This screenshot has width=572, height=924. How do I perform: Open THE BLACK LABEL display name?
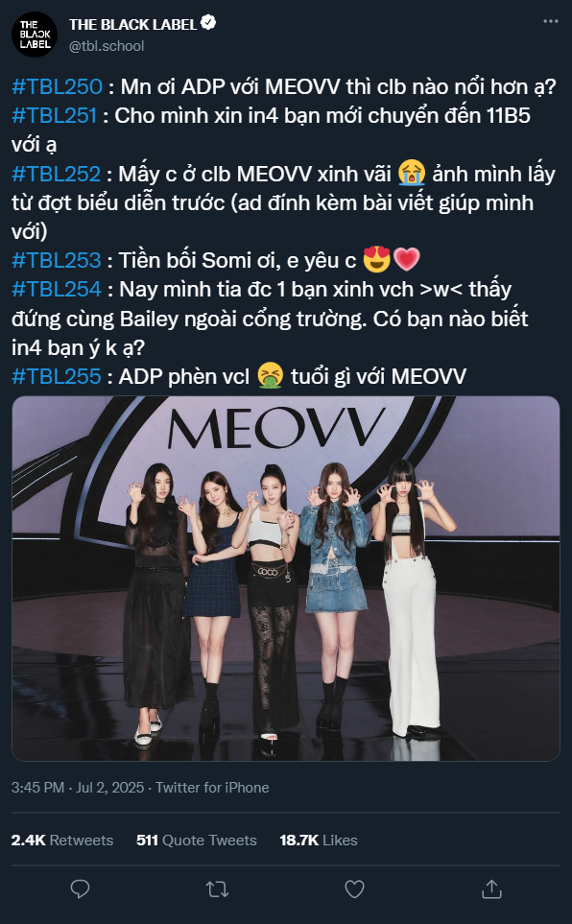pos(132,24)
